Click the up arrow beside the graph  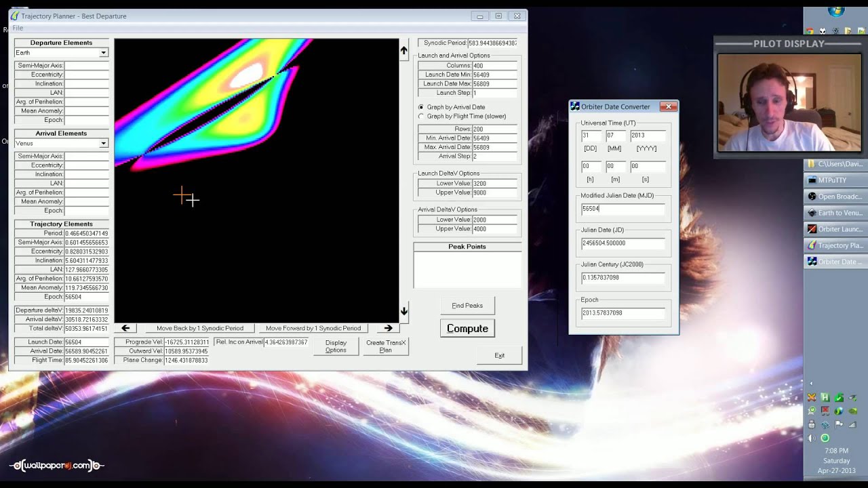coord(404,50)
